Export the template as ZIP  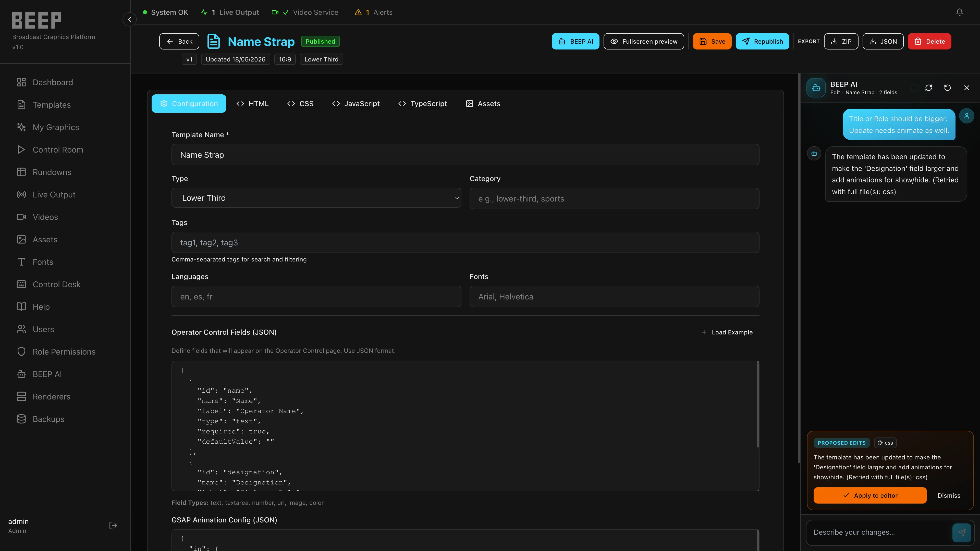(841, 41)
